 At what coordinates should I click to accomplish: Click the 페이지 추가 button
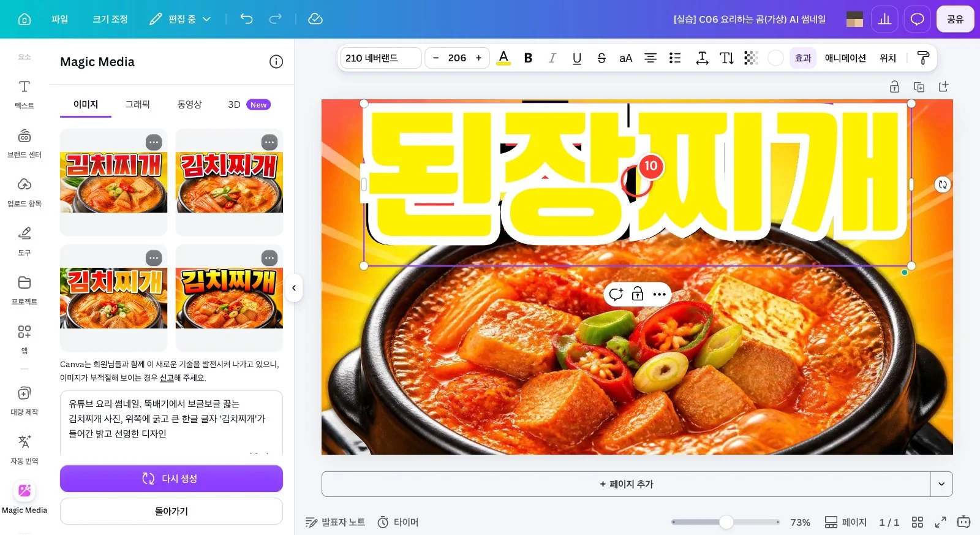626,484
